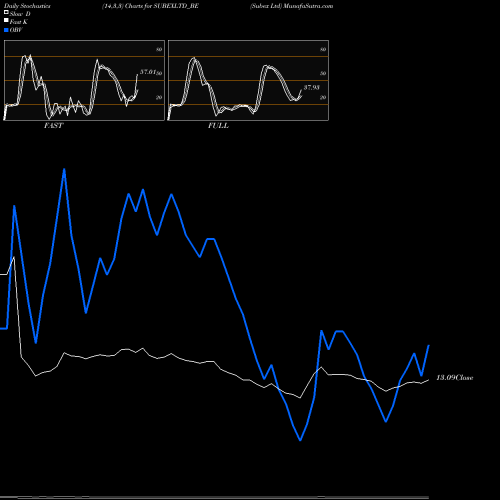500x500 pixels.
Task: Click the Fast K legend swatch
Action: click(6, 20)
